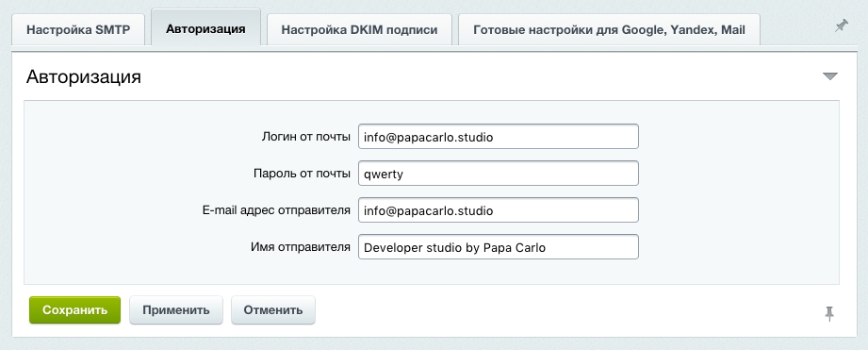Click the Применить button

[176, 310]
